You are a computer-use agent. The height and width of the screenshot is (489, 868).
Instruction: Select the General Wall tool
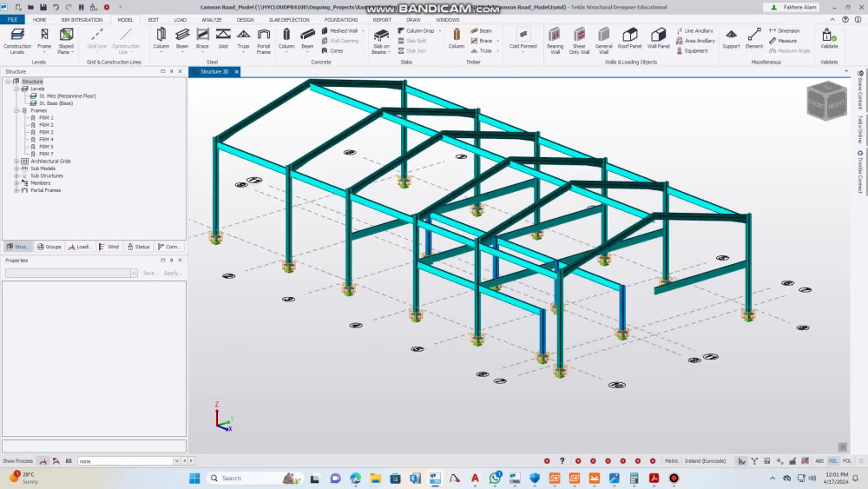pyautogui.click(x=603, y=41)
